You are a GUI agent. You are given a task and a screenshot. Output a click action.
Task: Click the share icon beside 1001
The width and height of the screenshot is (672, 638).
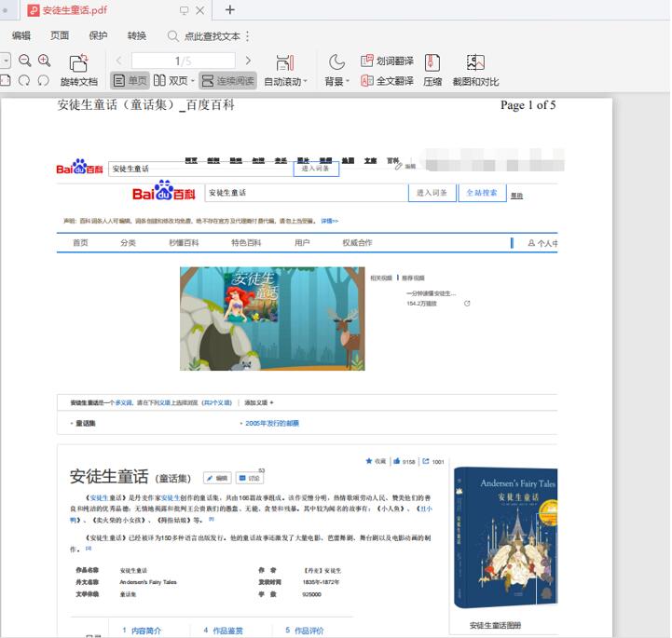[x=426, y=461]
